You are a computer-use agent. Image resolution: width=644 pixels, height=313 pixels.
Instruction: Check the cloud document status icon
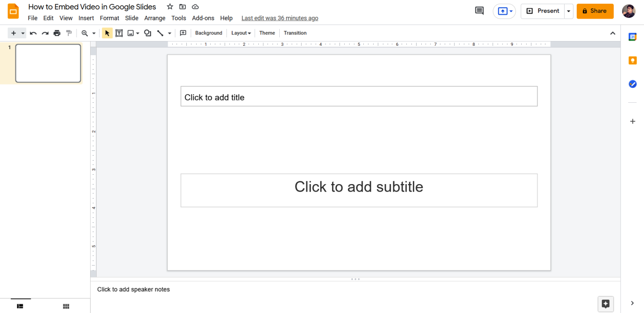(195, 7)
